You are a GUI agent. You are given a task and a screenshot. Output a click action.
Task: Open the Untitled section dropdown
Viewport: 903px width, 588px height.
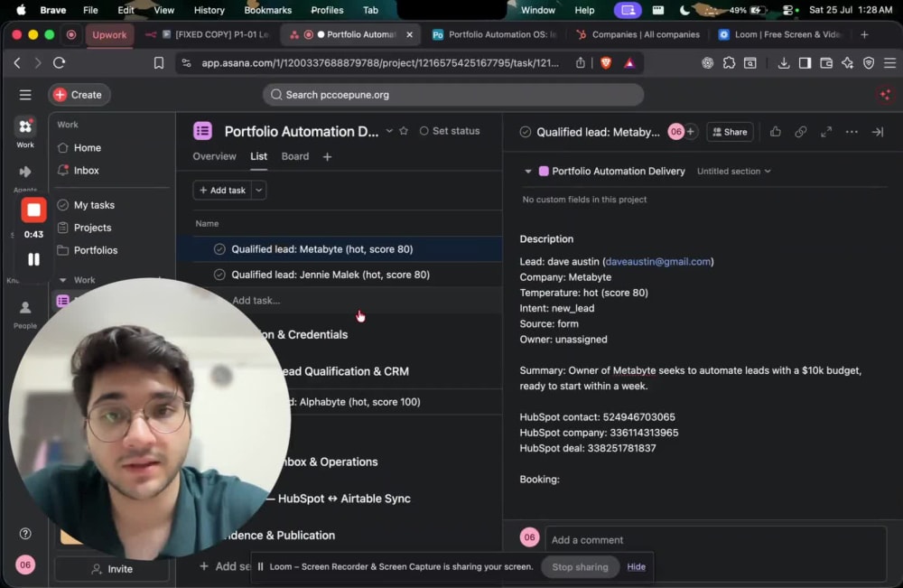733,171
